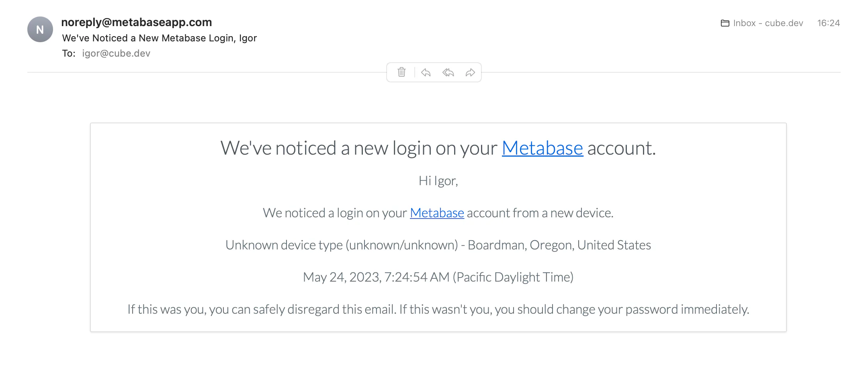
Task: Select recipient igor@cube.dev
Action: coord(116,53)
